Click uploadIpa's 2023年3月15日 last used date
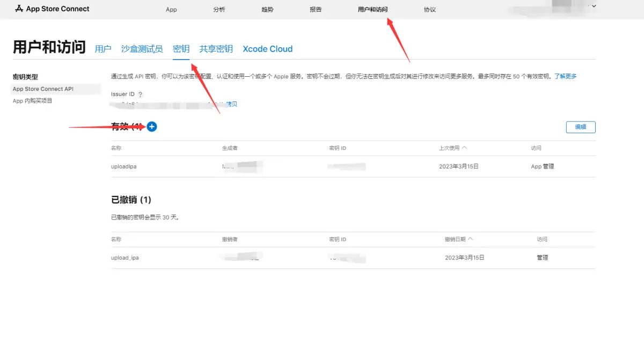This screenshot has width=644, height=356. (459, 166)
